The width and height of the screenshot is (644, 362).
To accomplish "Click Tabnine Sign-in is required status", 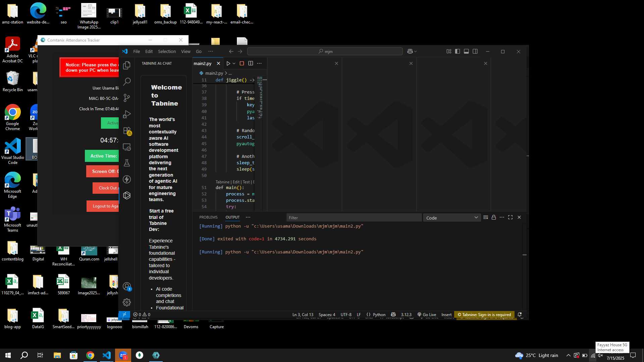I will [x=484, y=314].
